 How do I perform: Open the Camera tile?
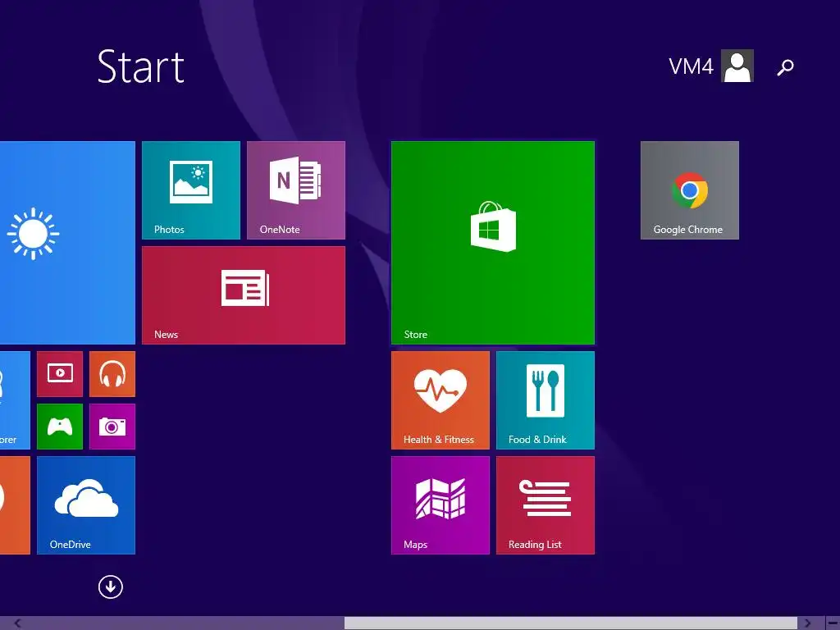(112, 427)
